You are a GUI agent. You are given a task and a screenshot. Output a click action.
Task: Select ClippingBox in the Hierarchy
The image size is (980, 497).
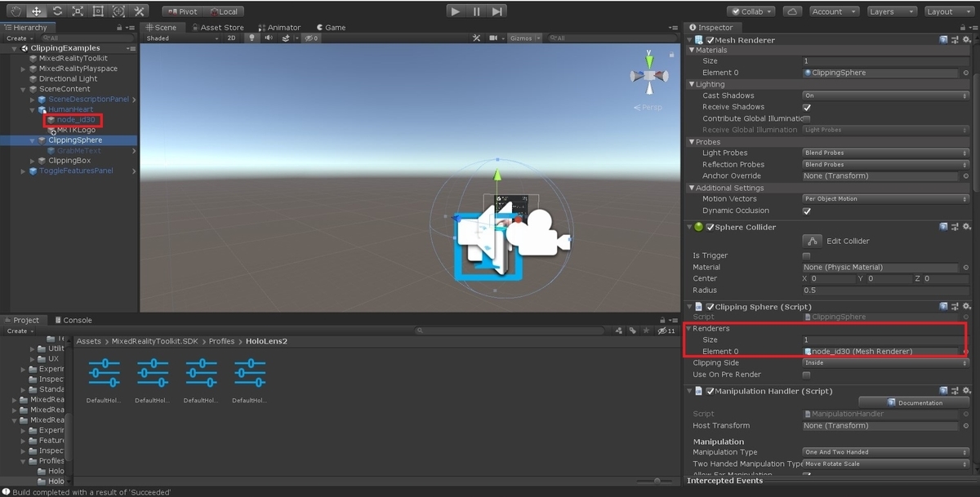(69, 161)
